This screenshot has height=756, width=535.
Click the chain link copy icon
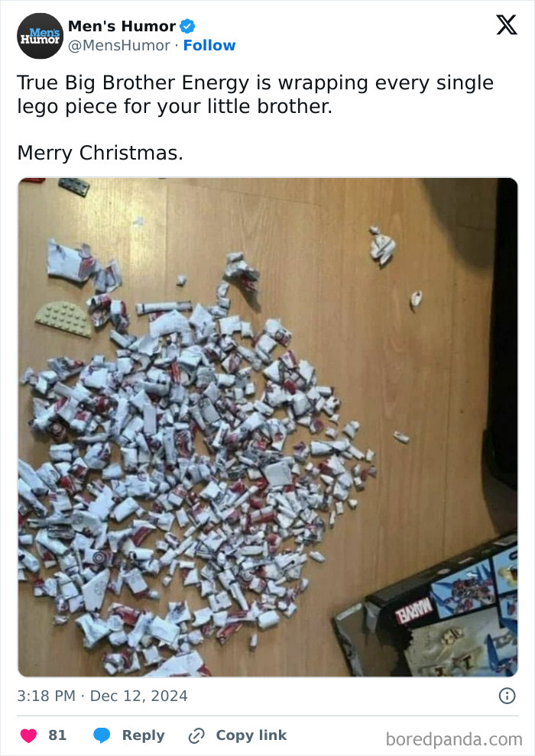196,735
